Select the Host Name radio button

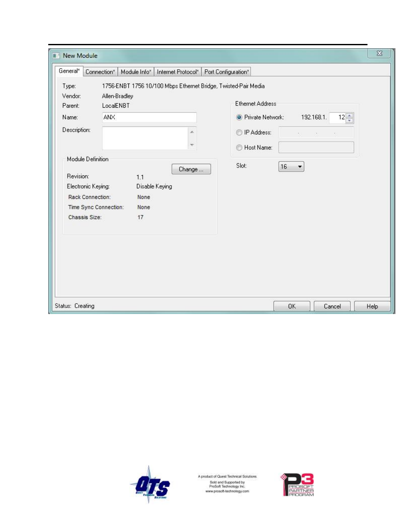239,148
